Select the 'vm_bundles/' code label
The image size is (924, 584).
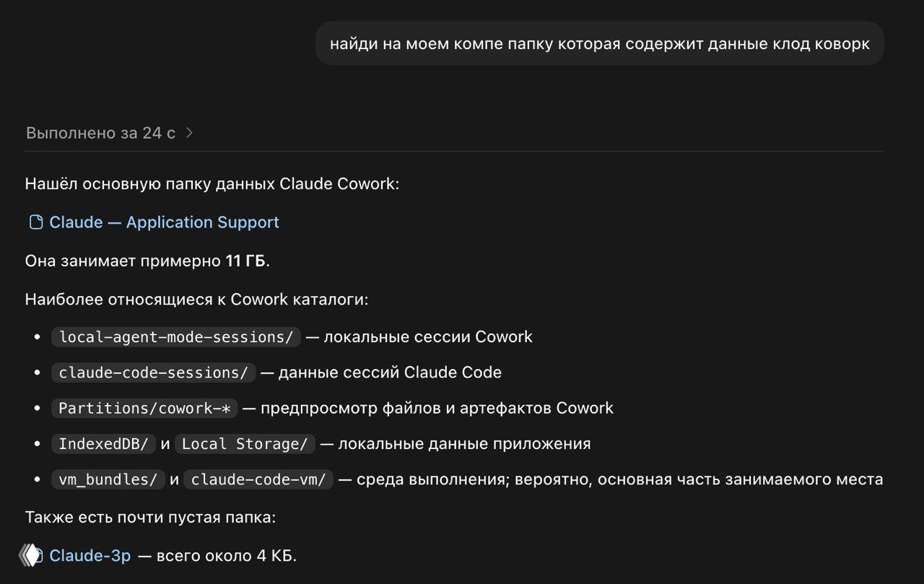coord(108,479)
